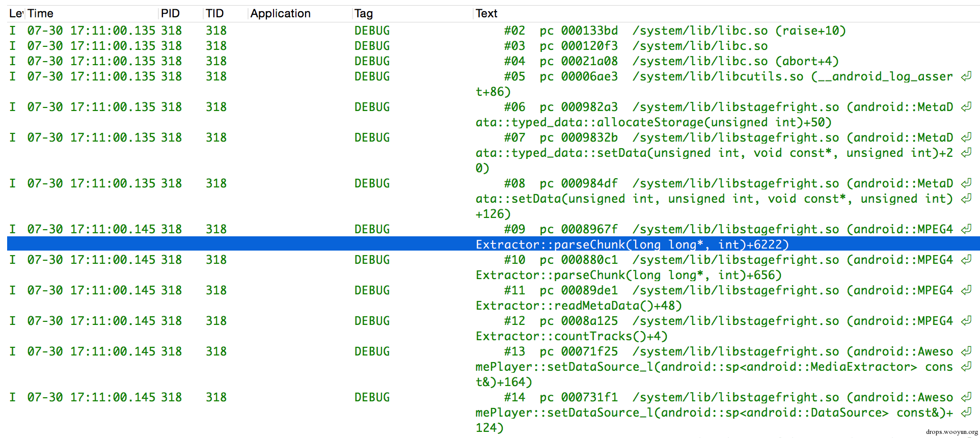Click MediaExtractor setDataSource_l continuation line

click(x=714, y=367)
